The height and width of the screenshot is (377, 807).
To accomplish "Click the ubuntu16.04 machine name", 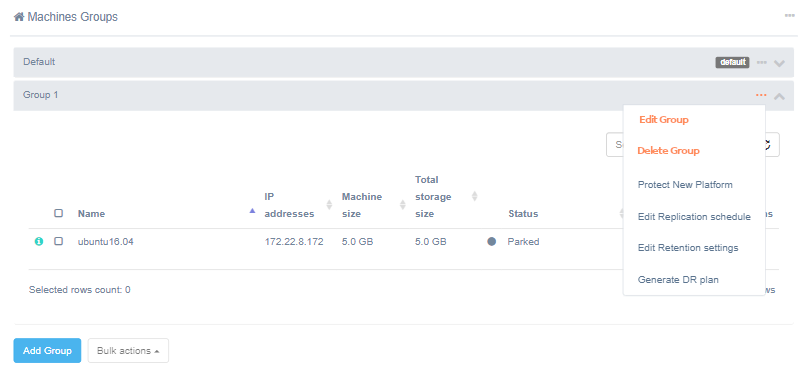I will pos(106,241).
